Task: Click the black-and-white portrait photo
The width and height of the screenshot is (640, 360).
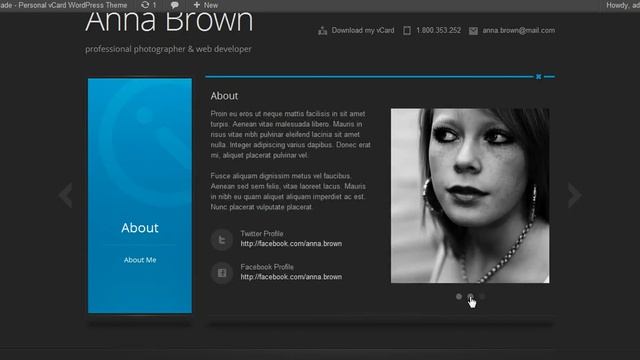Action: click(470, 196)
